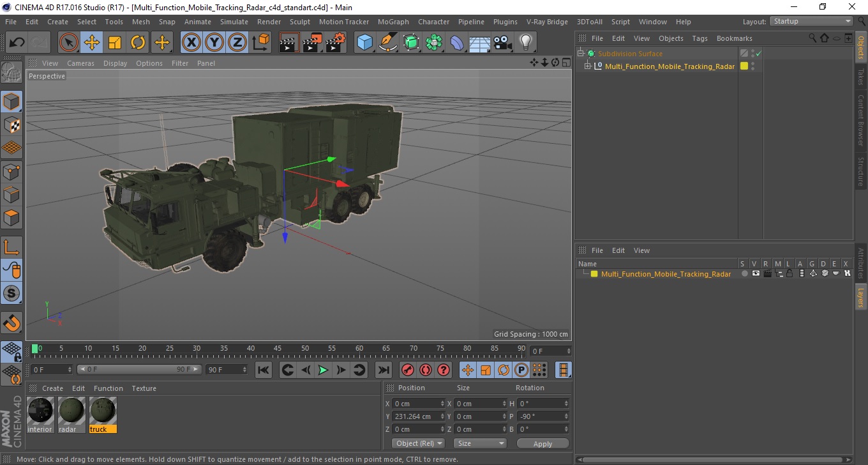Add a Floor environment object

480,43
